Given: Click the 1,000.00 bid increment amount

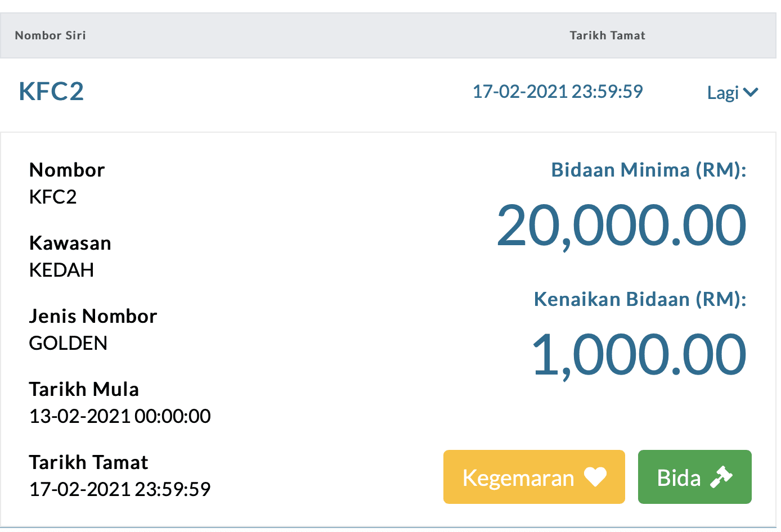Looking at the screenshot, I should pyautogui.click(x=639, y=355).
